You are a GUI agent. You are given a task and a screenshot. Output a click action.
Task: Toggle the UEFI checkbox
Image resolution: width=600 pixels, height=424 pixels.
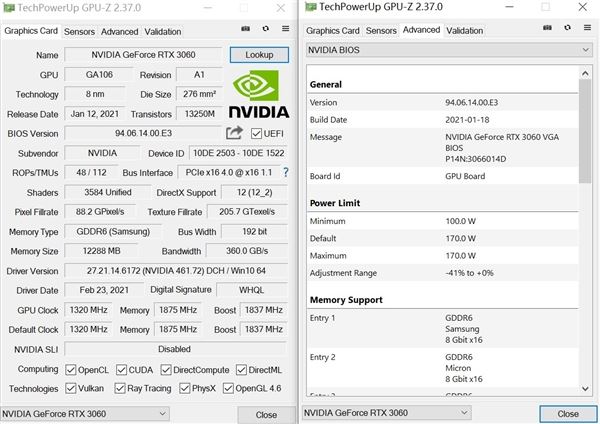click(256, 134)
